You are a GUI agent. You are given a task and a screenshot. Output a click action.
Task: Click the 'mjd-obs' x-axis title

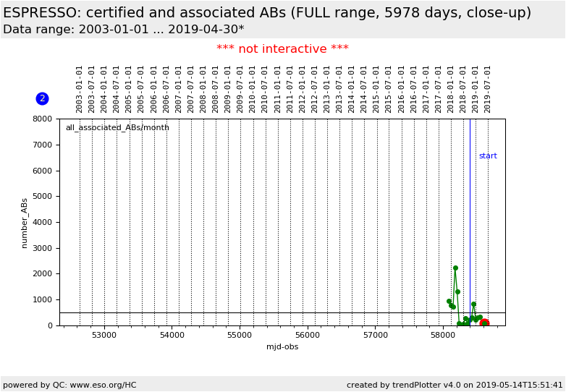(x=282, y=347)
